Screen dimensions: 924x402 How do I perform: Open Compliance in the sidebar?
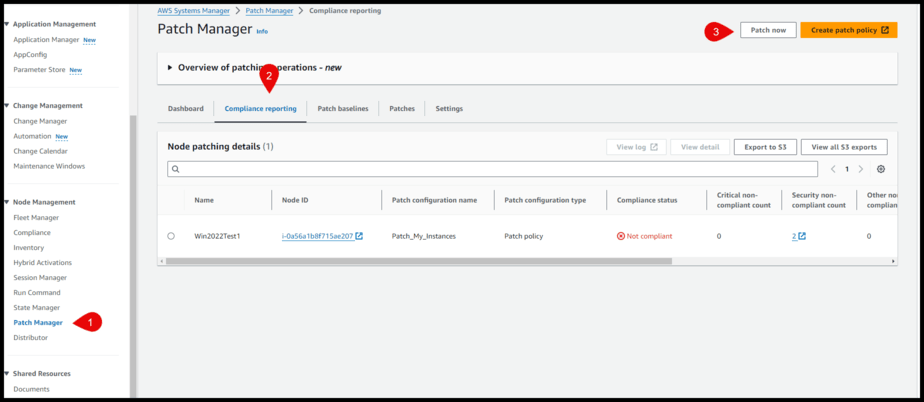(x=32, y=233)
